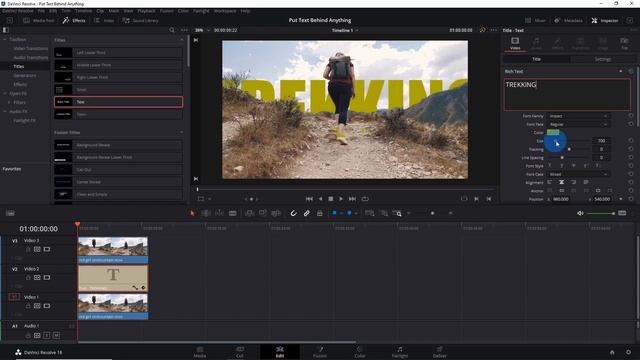Open the Font Family dropdown
Screen dimensions: 640x360
578,116
